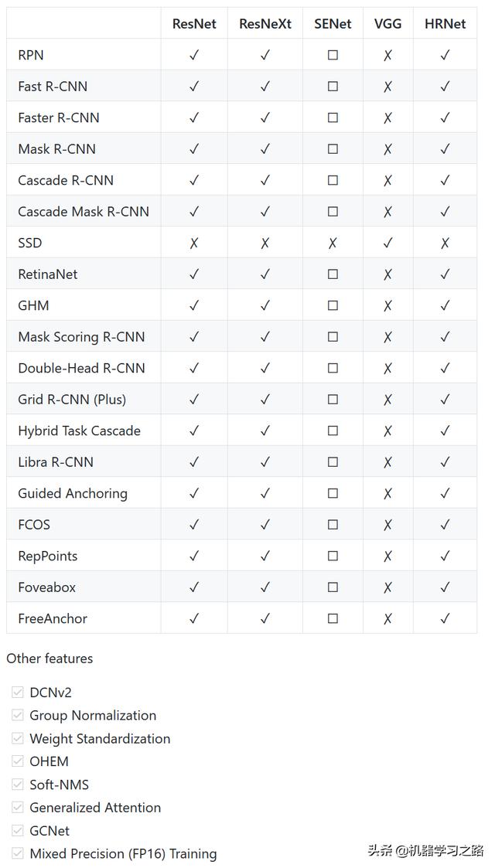Click the HRNet column header
Image resolution: width=495 pixels, height=868 pixels.
pos(445,24)
